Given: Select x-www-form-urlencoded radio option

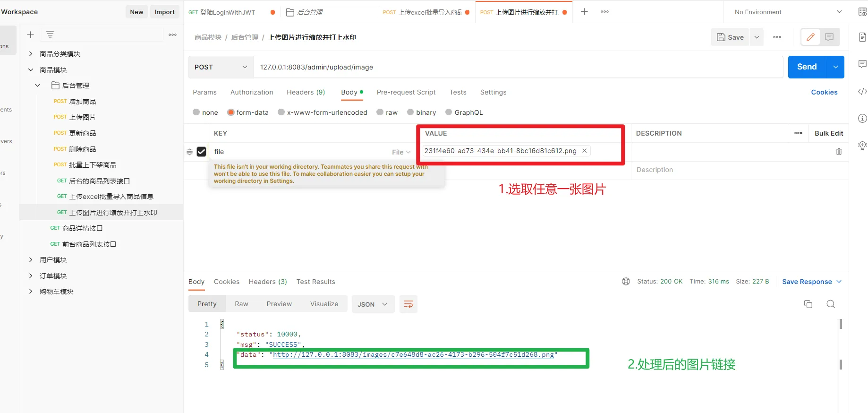Looking at the screenshot, I should click(x=281, y=112).
